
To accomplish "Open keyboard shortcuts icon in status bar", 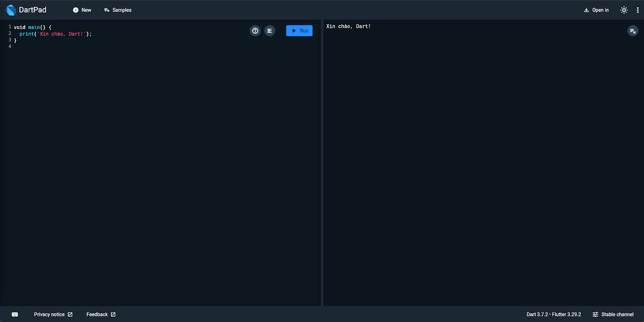I will [15, 314].
